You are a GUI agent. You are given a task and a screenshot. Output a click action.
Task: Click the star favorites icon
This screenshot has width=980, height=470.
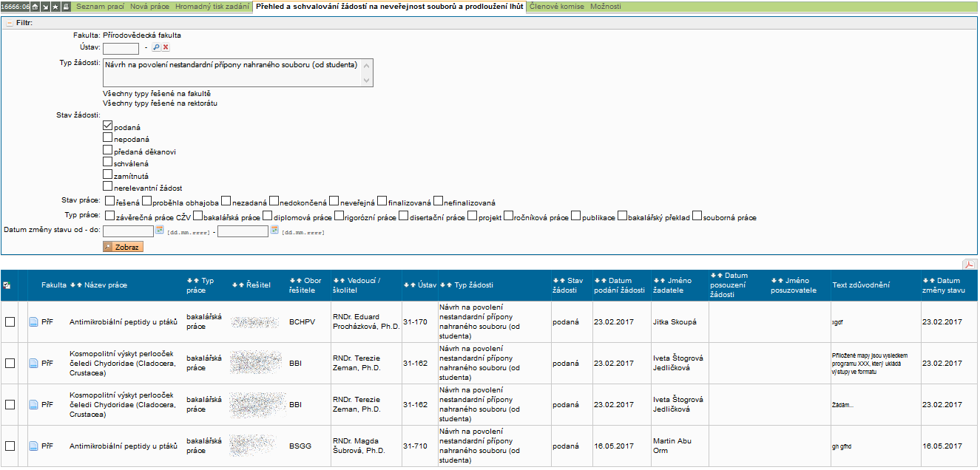[x=55, y=7]
